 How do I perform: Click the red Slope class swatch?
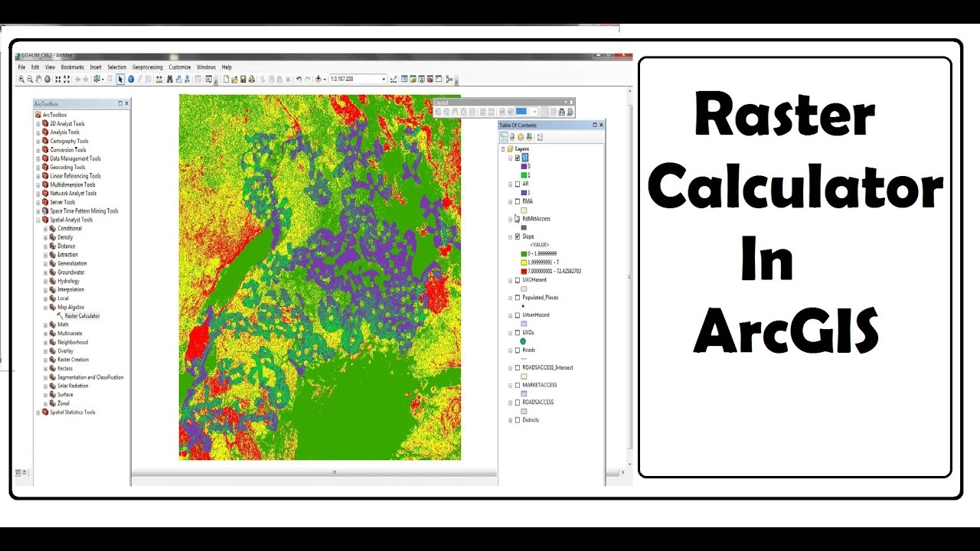click(x=524, y=271)
